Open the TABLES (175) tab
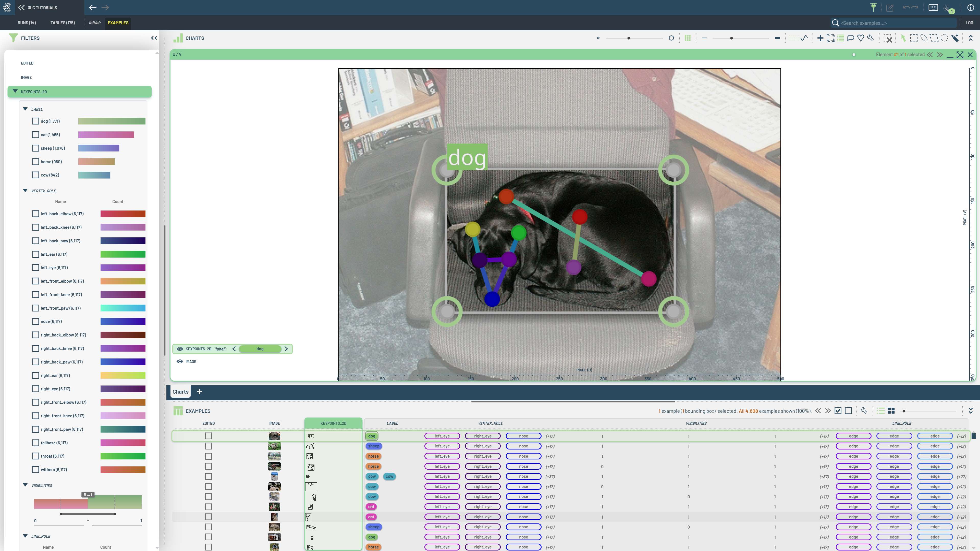The image size is (980, 551). (x=62, y=23)
